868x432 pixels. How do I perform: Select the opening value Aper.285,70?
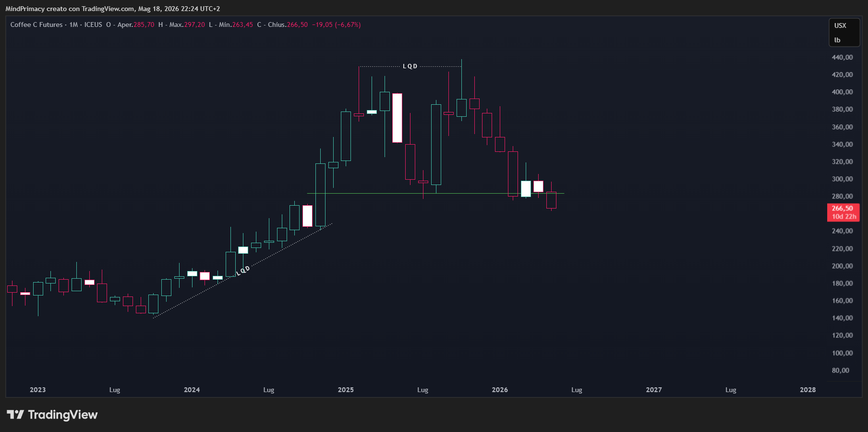(136, 25)
